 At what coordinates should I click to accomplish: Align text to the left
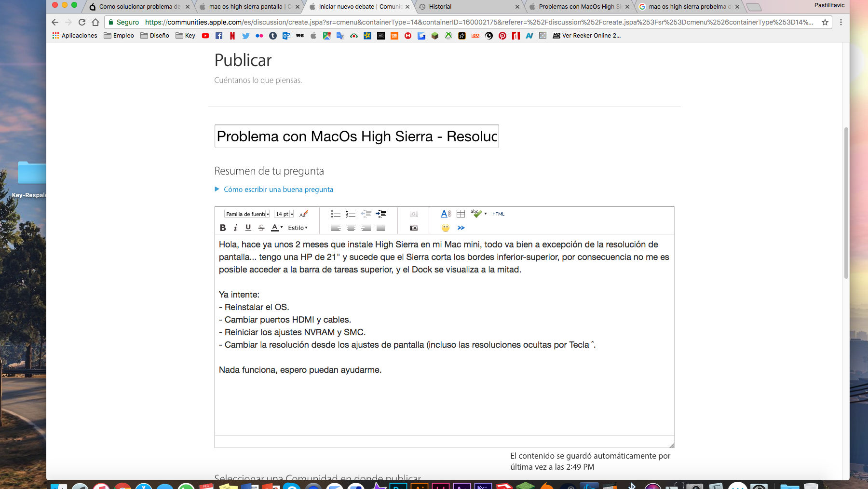coord(336,228)
